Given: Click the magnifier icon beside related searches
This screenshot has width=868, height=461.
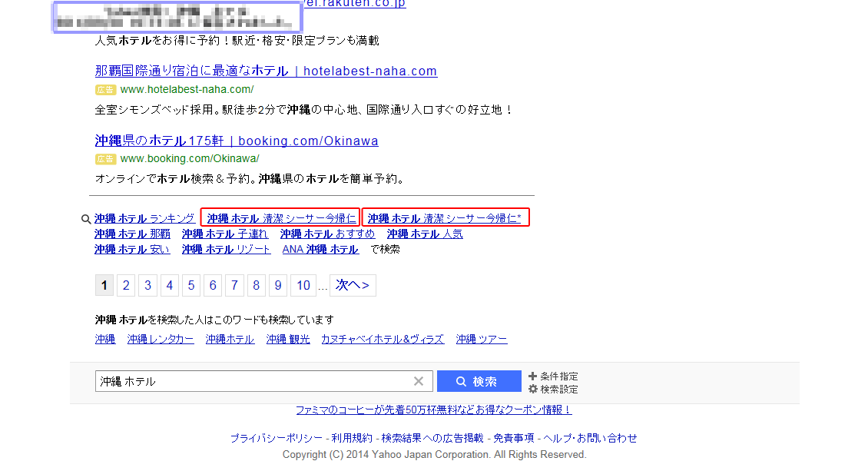Looking at the screenshot, I should 86,219.
